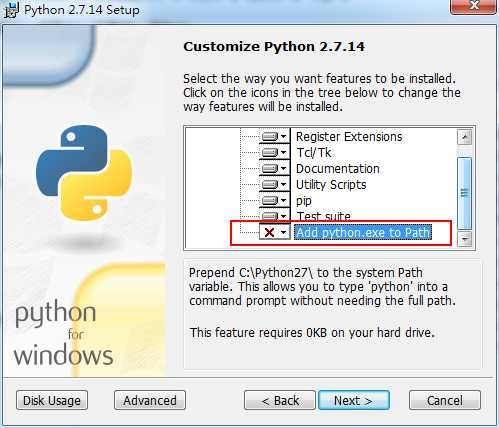
Task: Open install option dropdown for Documentation
Action: (x=275, y=168)
